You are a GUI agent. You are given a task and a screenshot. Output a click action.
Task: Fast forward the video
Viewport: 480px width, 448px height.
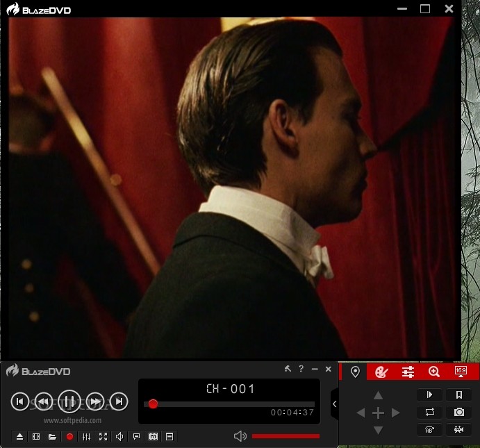tap(95, 401)
